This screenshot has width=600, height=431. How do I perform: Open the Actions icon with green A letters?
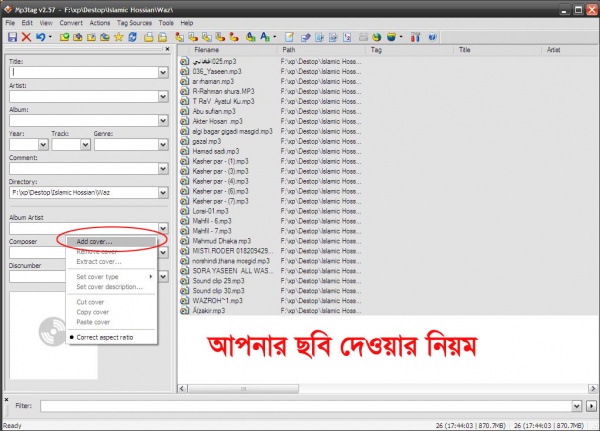[x=251, y=37]
